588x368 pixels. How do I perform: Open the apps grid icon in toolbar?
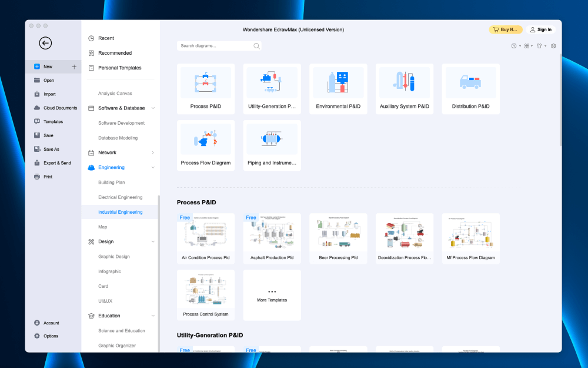point(527,46)
